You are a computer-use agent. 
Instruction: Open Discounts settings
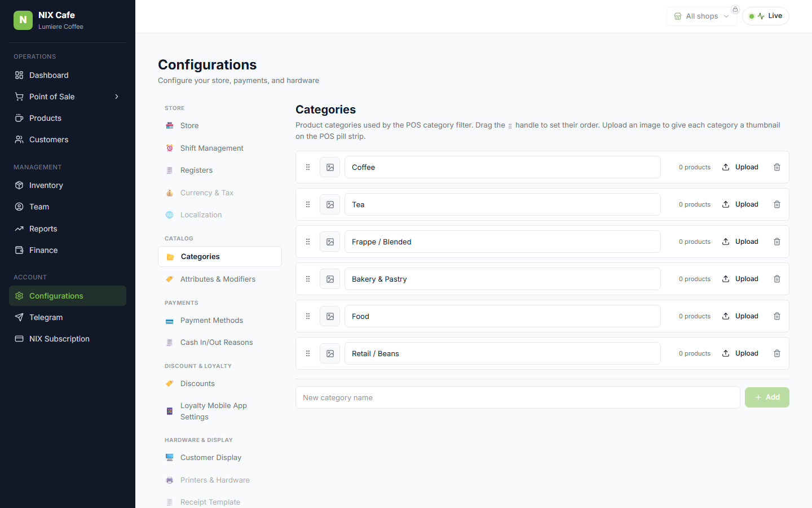tap(220, 383)
